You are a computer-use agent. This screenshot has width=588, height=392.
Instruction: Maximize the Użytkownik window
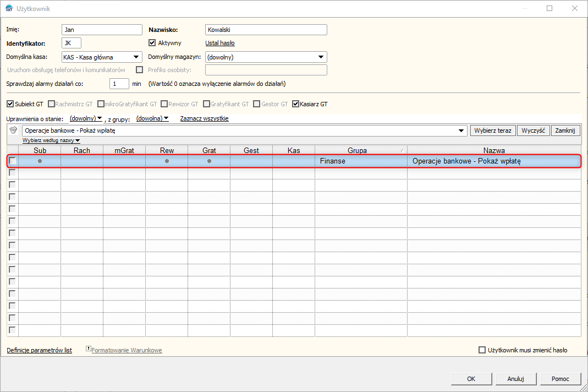[x=549, y=8]
